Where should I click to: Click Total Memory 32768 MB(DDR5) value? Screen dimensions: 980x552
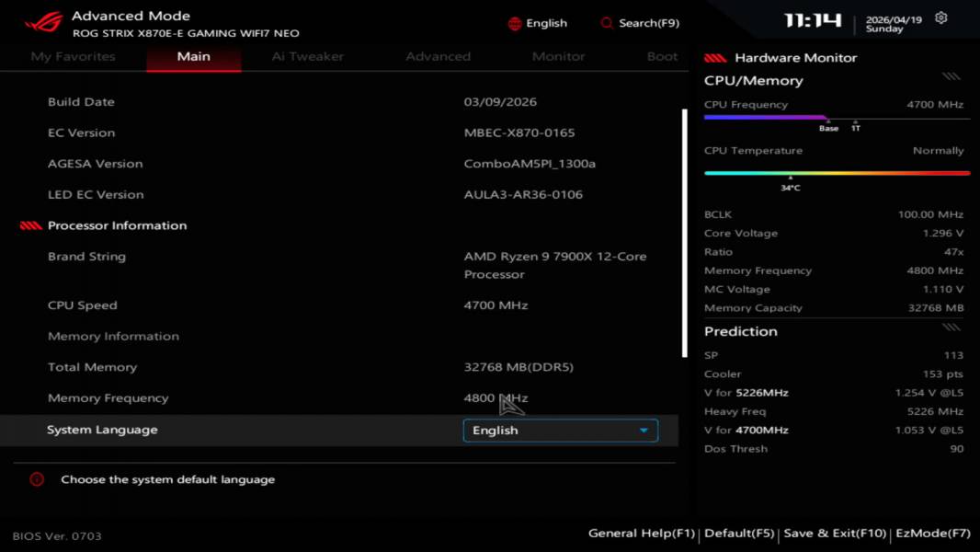tap(518, 367)
